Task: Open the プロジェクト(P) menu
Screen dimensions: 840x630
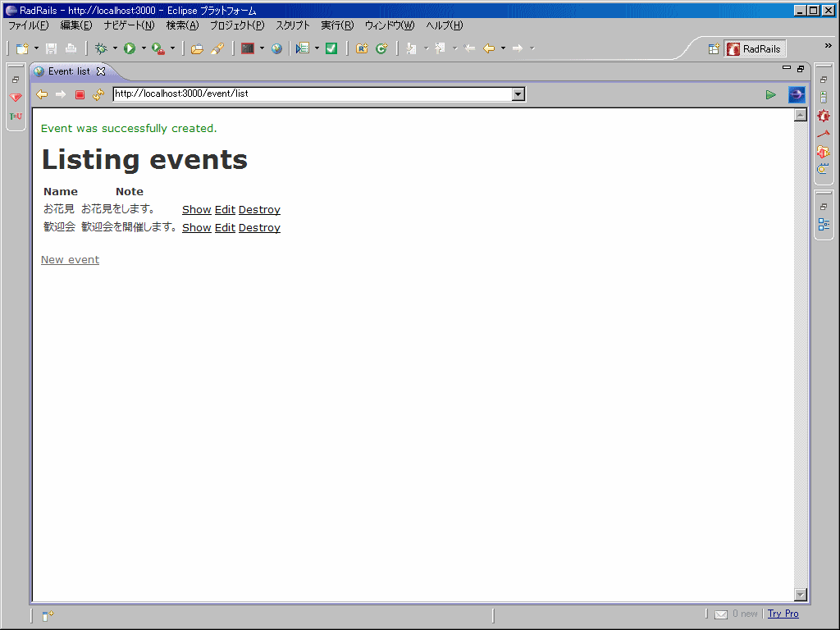Action: (x=237, y=25)
